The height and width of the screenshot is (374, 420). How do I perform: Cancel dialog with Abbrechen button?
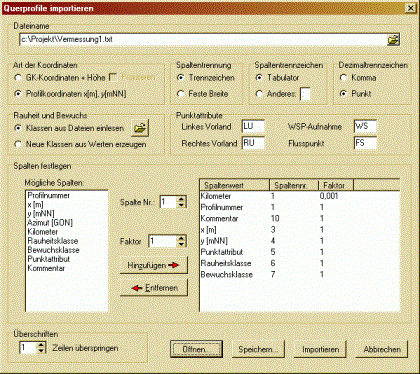pyautogui.click(x=382, y=349)
